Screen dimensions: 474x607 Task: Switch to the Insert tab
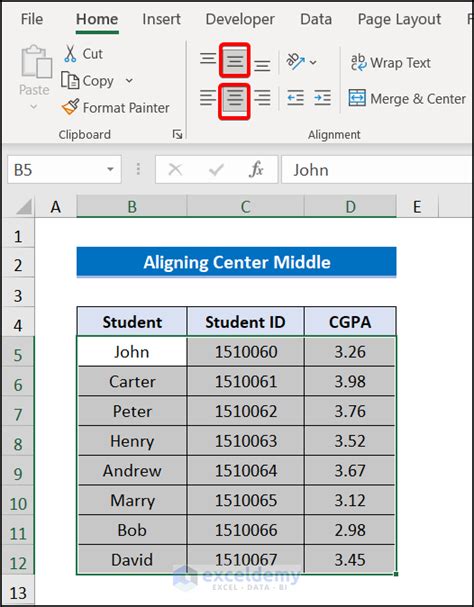(x=161, y=19)
